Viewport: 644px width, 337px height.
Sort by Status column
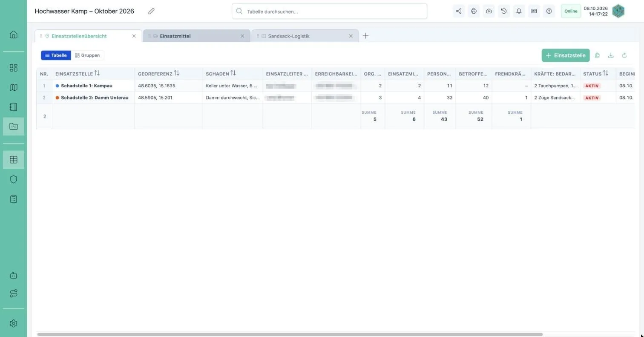[x=606, y=74]
